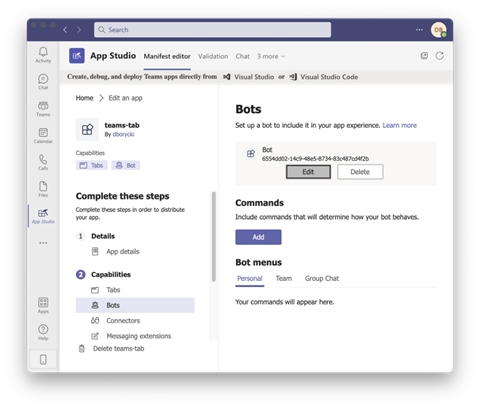Click the Visual Studio Code link
The width and height of the screenshot is (480, 408).
pyautogui.click(x=329, y=77)
